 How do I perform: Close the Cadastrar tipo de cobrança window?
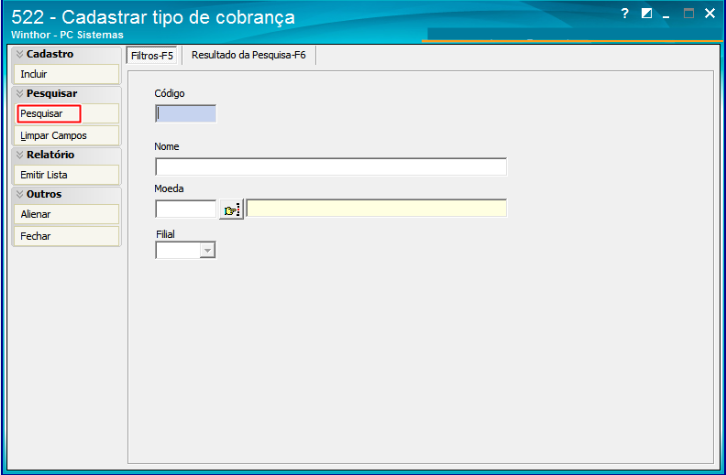click(710, 13)
